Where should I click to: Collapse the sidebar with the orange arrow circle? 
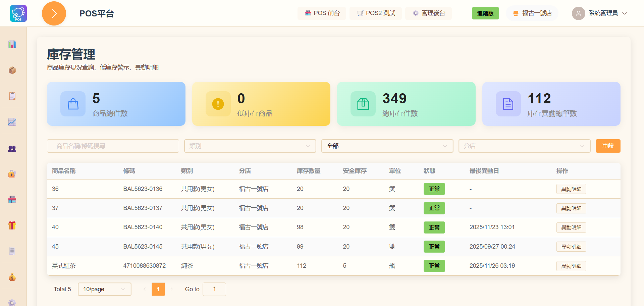coord(54,13)
